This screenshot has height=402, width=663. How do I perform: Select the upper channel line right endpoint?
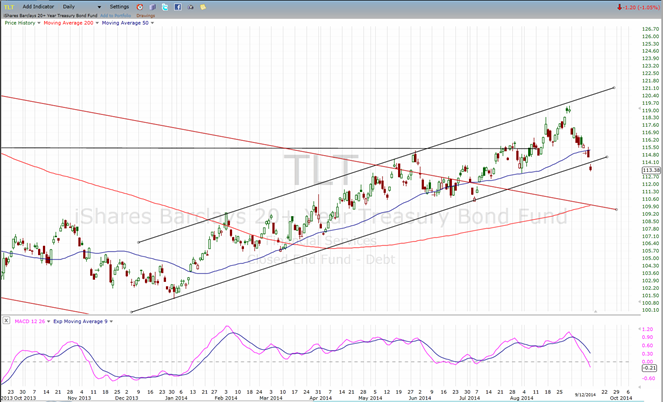click(x=614, y=88)
